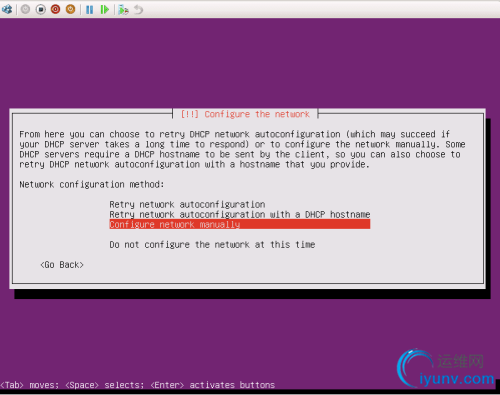Viewport: 500px width, 395px height.
Task: Click the snapshot icon with play arrow
Action: pyautogui.click(x=123, y=10)
